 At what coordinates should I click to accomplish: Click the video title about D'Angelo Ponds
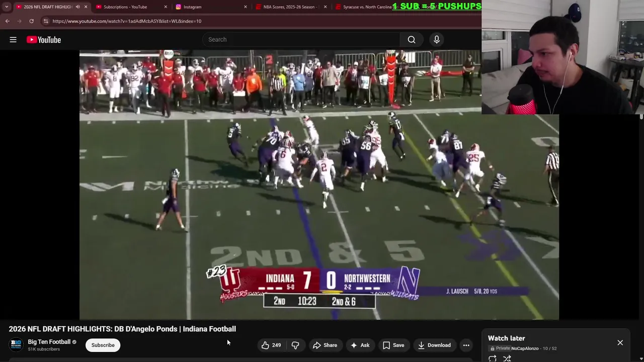122,329
